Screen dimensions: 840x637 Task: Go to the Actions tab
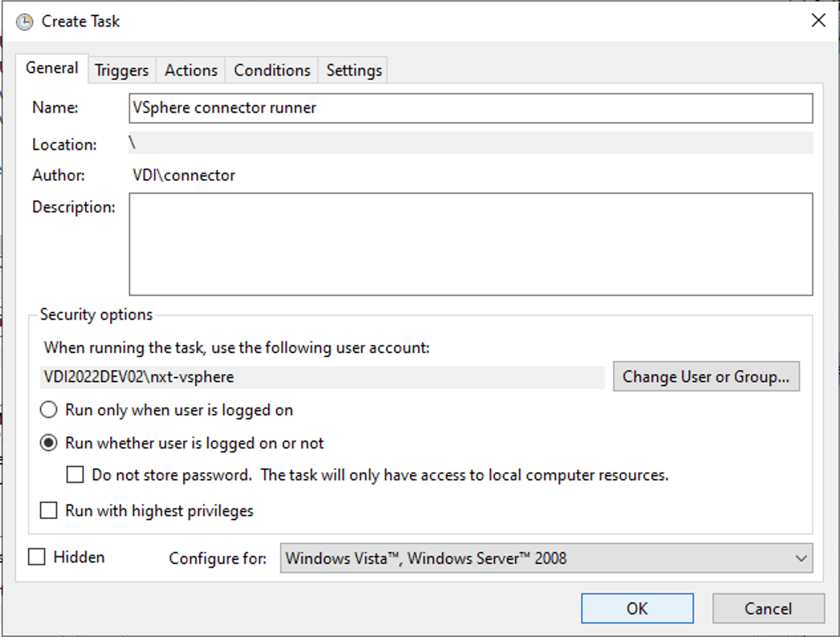[191, 70]
